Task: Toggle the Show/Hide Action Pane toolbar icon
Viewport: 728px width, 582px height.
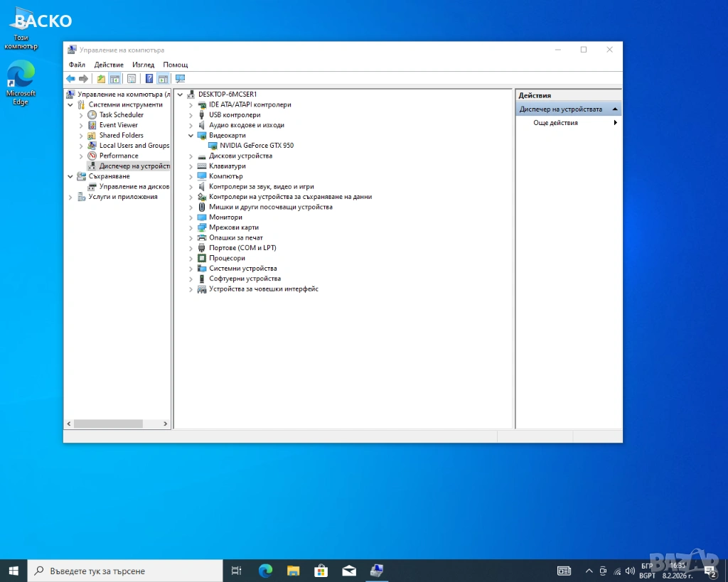Action: coord(163,79)
